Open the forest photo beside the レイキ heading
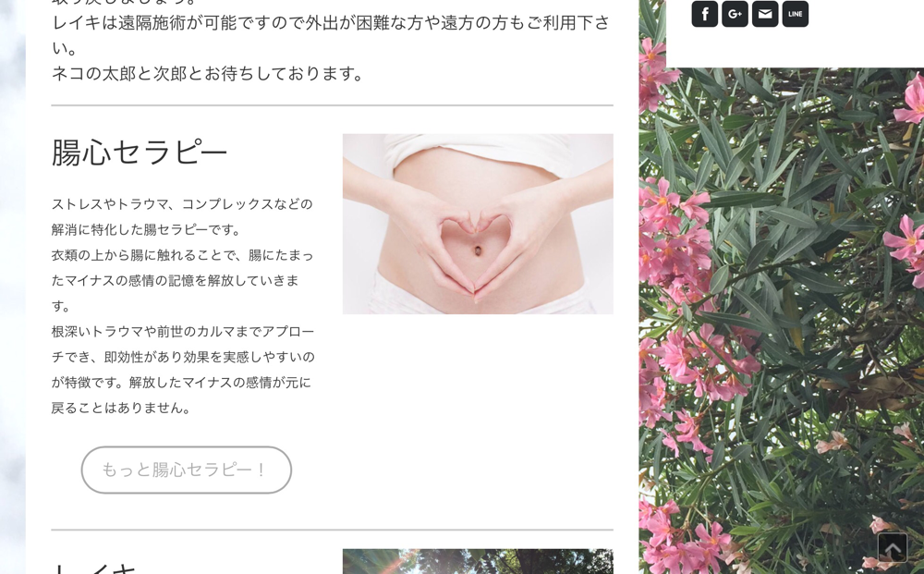Screen dimensions: 924x574 tap(478, 562)
